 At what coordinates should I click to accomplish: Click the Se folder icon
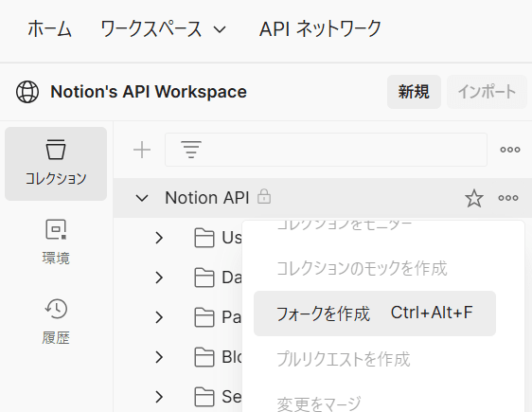point(204,397)
